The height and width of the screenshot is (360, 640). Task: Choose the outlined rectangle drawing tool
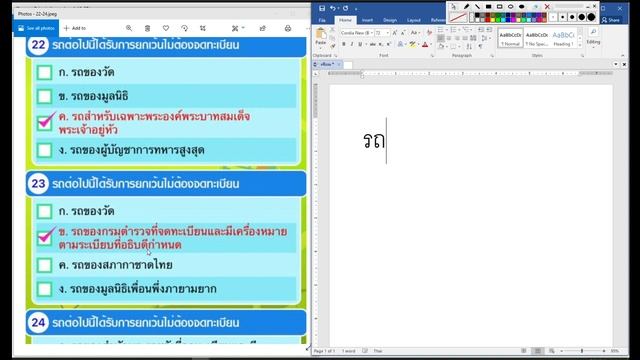pyautogui.click(x=500, y=6)
